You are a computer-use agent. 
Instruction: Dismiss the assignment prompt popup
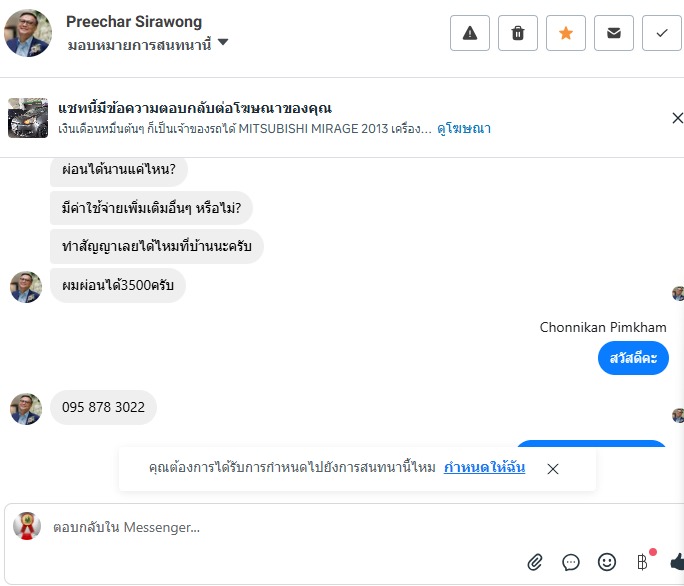pyautogui.click(x=553, y=468)
